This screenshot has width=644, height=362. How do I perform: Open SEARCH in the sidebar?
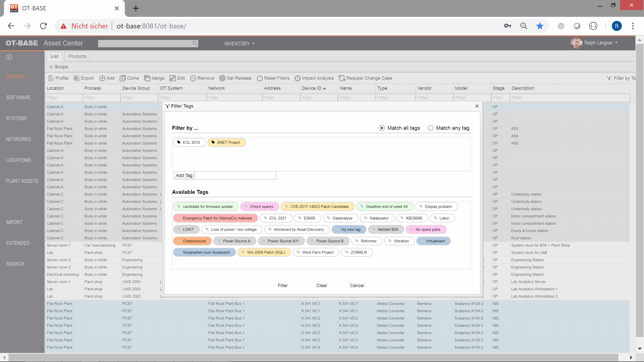tap(15, 264)
